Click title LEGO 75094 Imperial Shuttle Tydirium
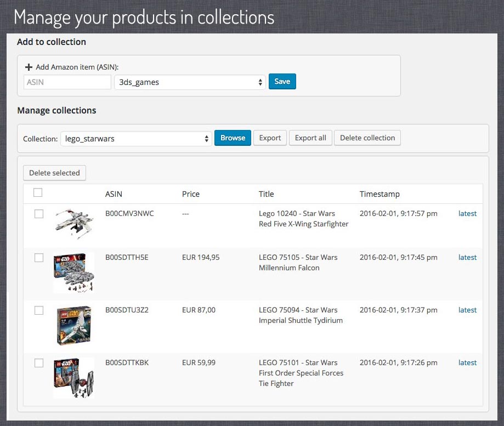The height and width of the screenshot is (426, 504). [x=301, y=315]
